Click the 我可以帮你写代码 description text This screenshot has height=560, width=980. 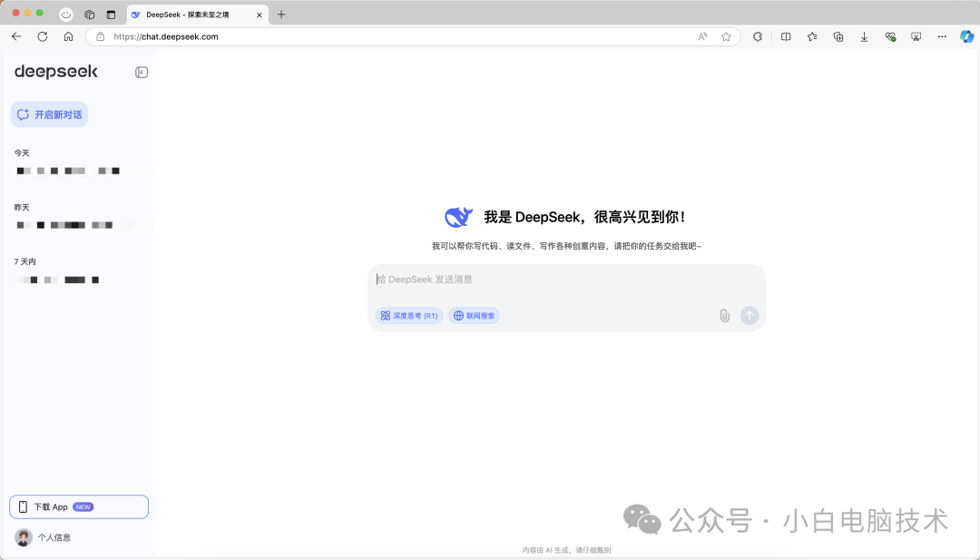[566, 246]
